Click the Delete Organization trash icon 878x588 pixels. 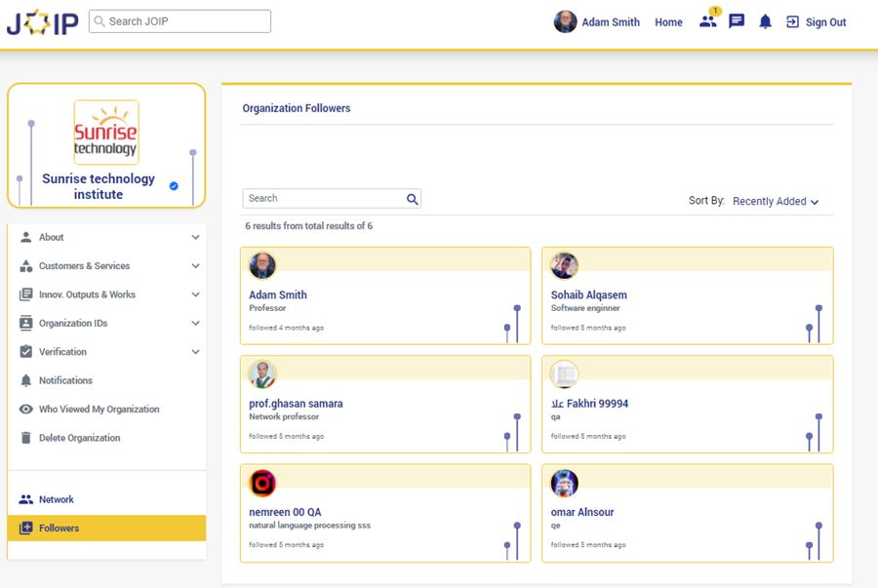pos(26,438)
